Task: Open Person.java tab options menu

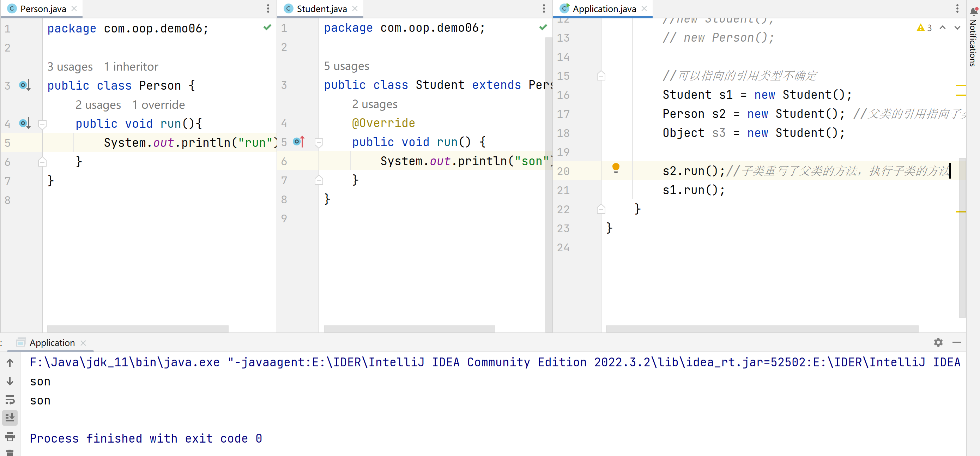Action: pos(268,8)
